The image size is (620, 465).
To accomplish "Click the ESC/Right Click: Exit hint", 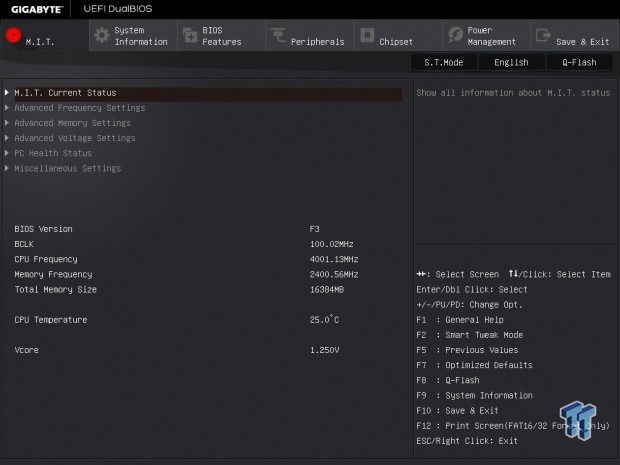I will [467, 441].
